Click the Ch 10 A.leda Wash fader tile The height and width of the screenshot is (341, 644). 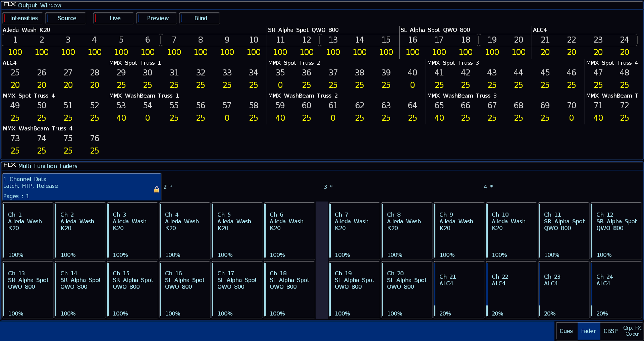[512, 231]
